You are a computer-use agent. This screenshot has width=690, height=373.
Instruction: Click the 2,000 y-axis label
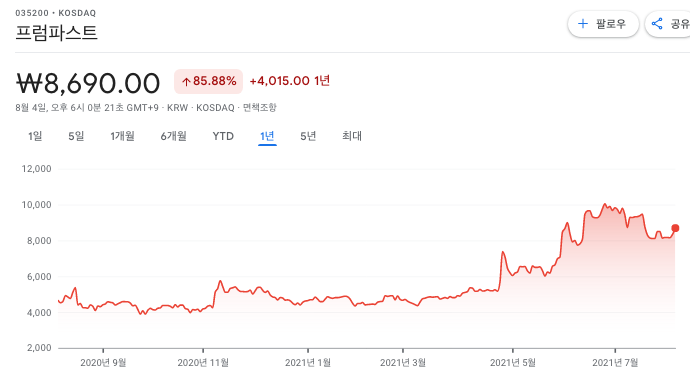(39, 348)
